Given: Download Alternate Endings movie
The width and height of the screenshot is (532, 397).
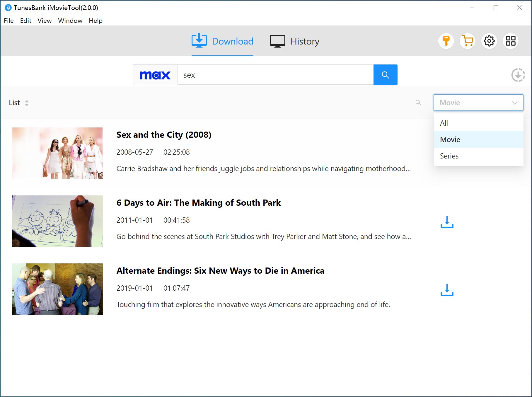Looking at the screenshot, I should pyautogui.click(x=447, y=290).
